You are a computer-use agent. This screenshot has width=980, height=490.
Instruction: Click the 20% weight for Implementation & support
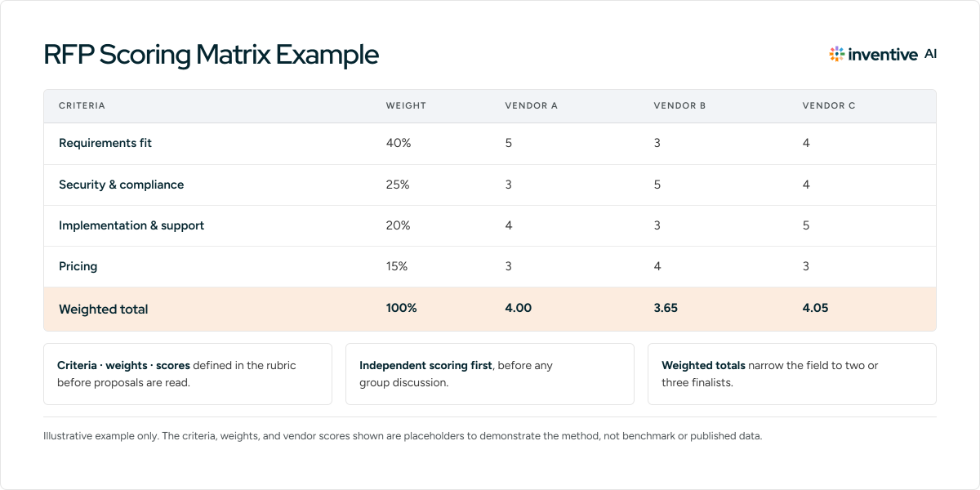[x=399, y=225]
